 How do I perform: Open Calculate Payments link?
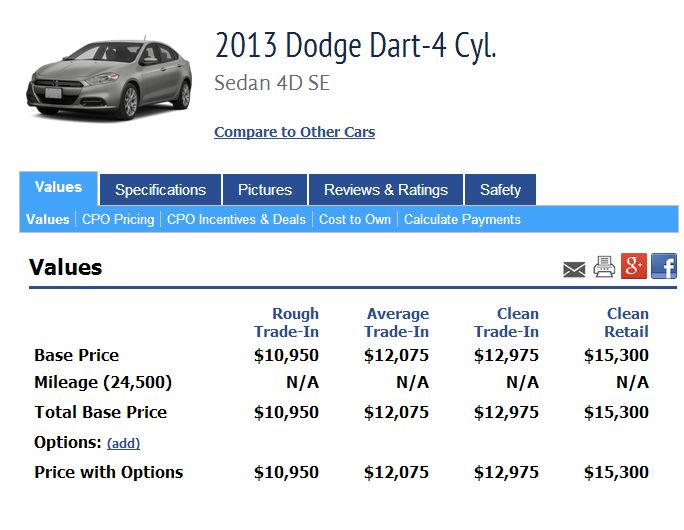pyautogui.click(x=462, y=219)
